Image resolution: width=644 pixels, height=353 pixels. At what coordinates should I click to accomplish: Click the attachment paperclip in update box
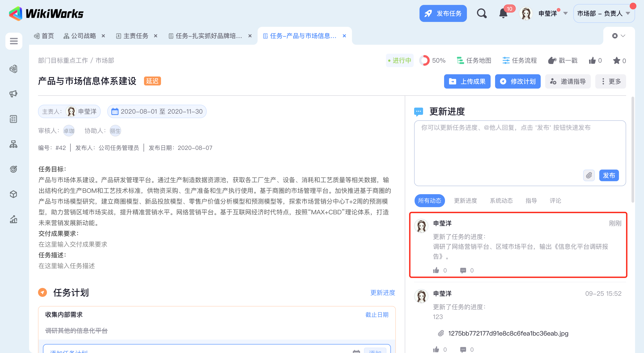click(589, 175)
